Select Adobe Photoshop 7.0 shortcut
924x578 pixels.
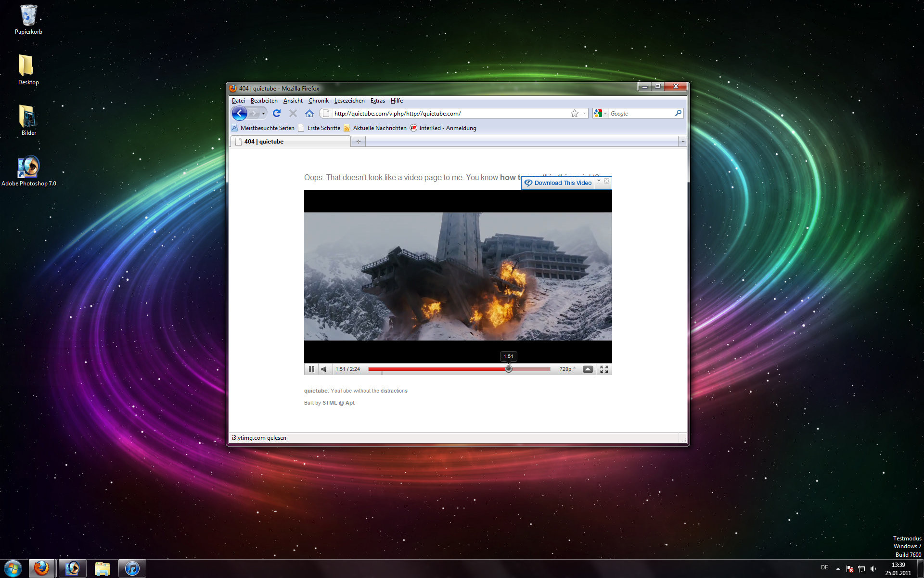click(x=28, y=171)
